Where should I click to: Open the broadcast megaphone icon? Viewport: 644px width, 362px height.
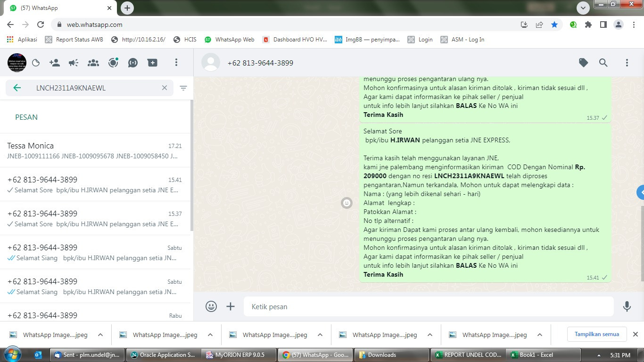tap(74, 63)
